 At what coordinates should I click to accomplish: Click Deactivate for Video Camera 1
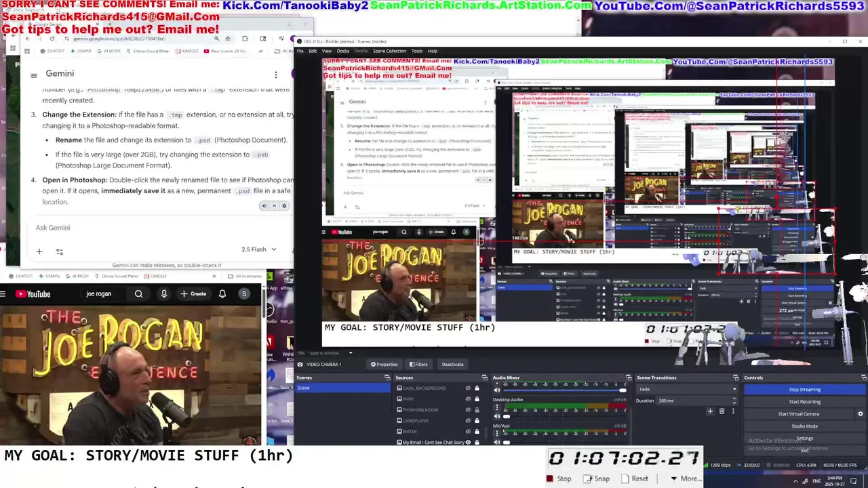(452, 364)
